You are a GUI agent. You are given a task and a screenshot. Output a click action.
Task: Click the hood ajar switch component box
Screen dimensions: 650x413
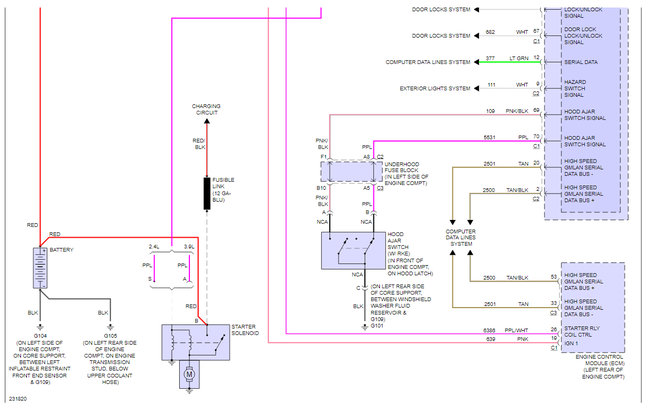[353, 250]
